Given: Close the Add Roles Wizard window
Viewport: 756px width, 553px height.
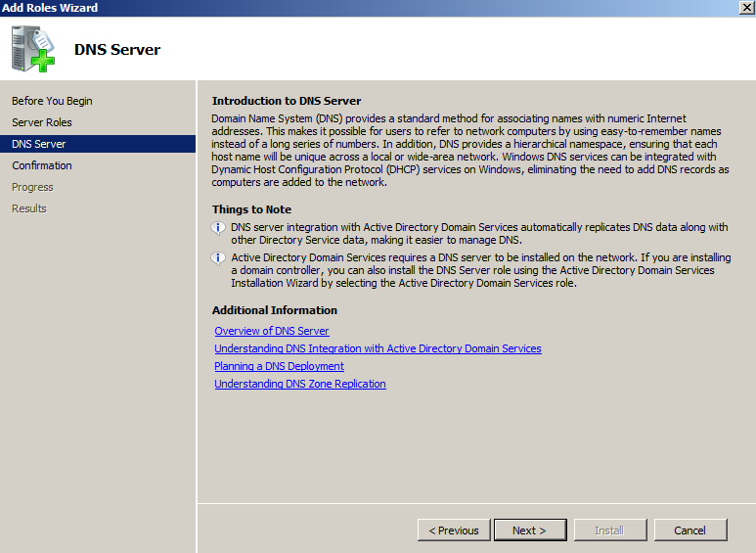Looking at the screenshot, I should tap(747, 7).
